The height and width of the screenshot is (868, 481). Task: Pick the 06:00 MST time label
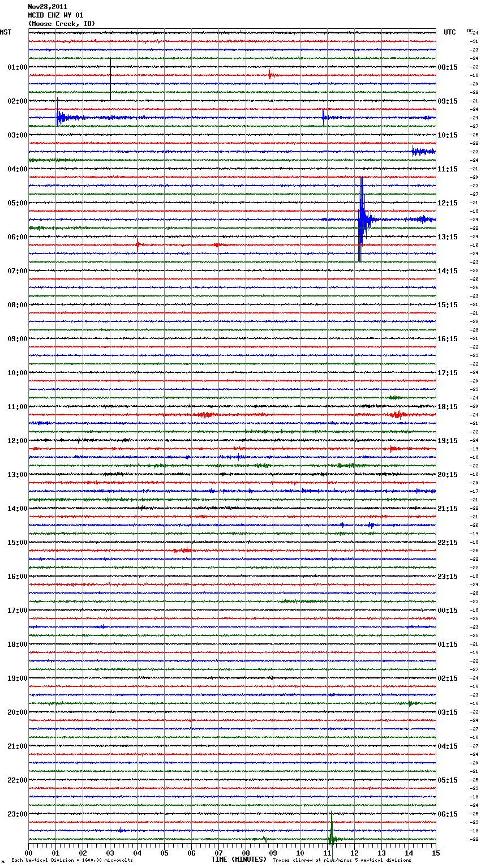(x=17, y=237)
